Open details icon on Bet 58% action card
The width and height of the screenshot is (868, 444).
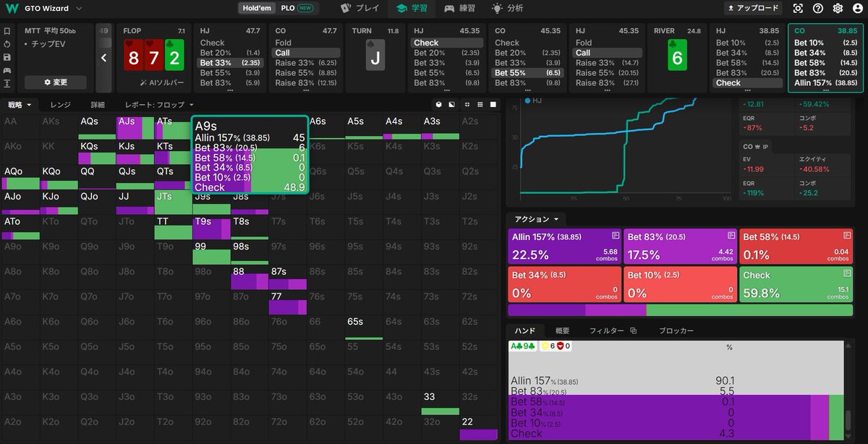tap(847, 236)
